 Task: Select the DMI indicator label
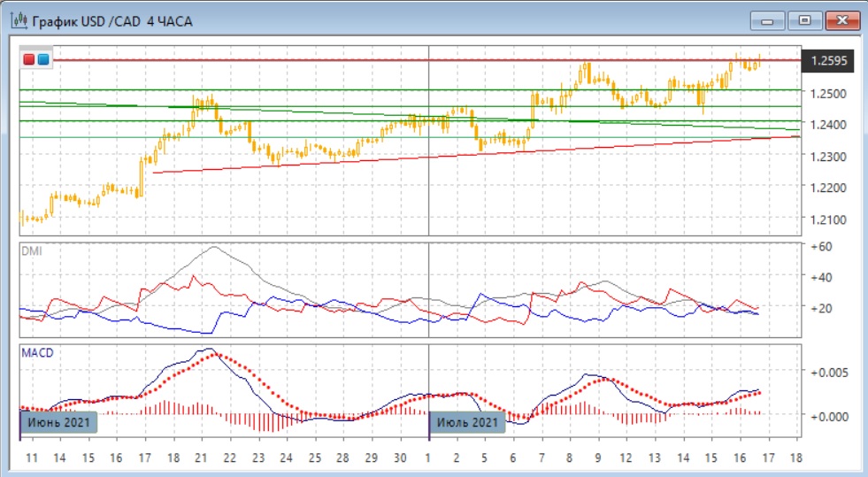pyautogui.click(x=31, y=251)
